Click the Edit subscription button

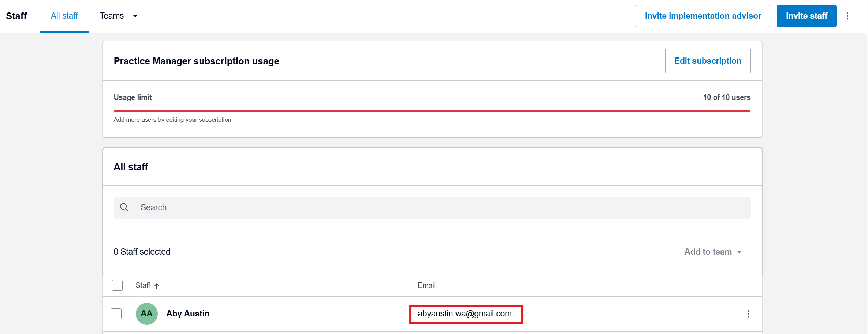pos(707,61)
